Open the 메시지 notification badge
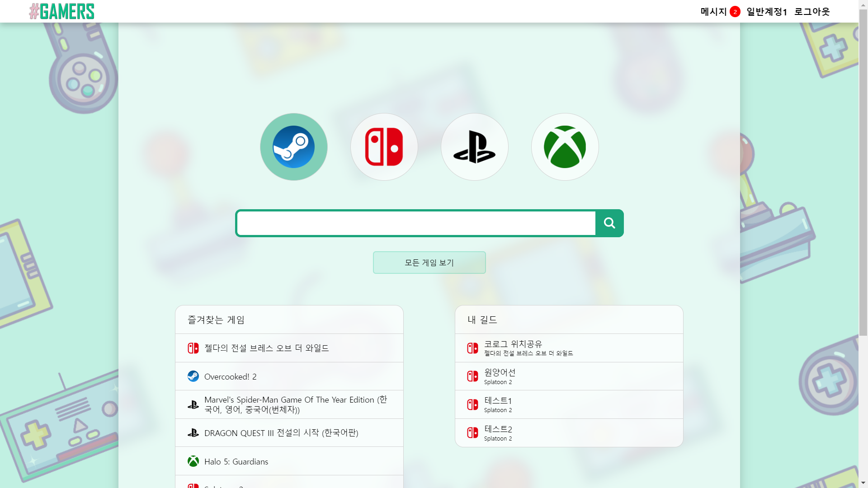This screenshot has width=868, height=488. (x=735, y=11)
